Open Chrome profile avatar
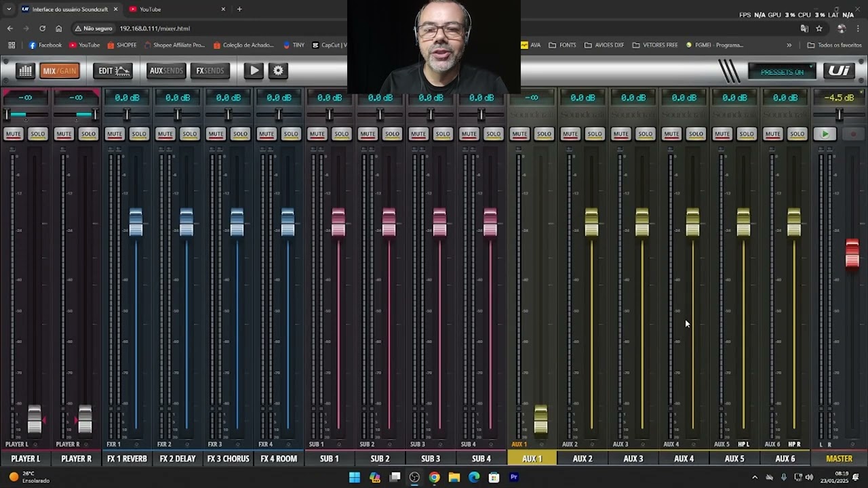The image size is (868, 488). [842, 28]
